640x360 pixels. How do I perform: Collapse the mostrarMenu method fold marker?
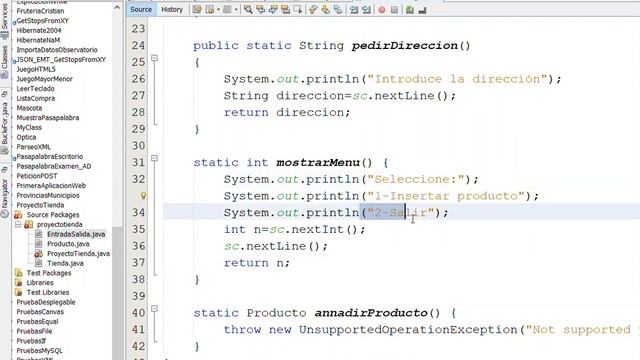[x=154, y=158]
